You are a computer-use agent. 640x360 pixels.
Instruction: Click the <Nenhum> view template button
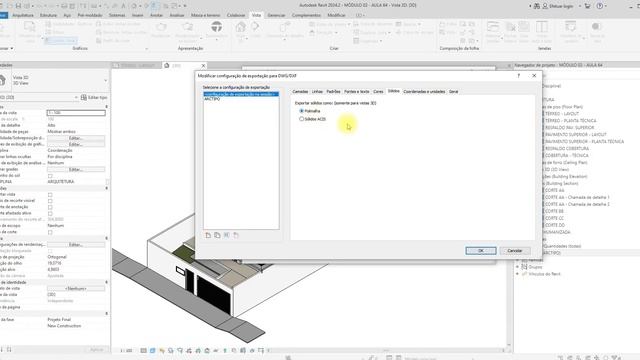point(76,289)
